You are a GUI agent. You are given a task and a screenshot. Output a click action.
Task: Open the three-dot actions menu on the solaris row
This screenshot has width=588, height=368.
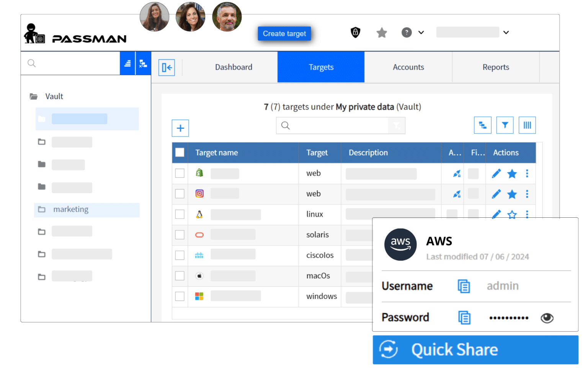coord(527,235)
